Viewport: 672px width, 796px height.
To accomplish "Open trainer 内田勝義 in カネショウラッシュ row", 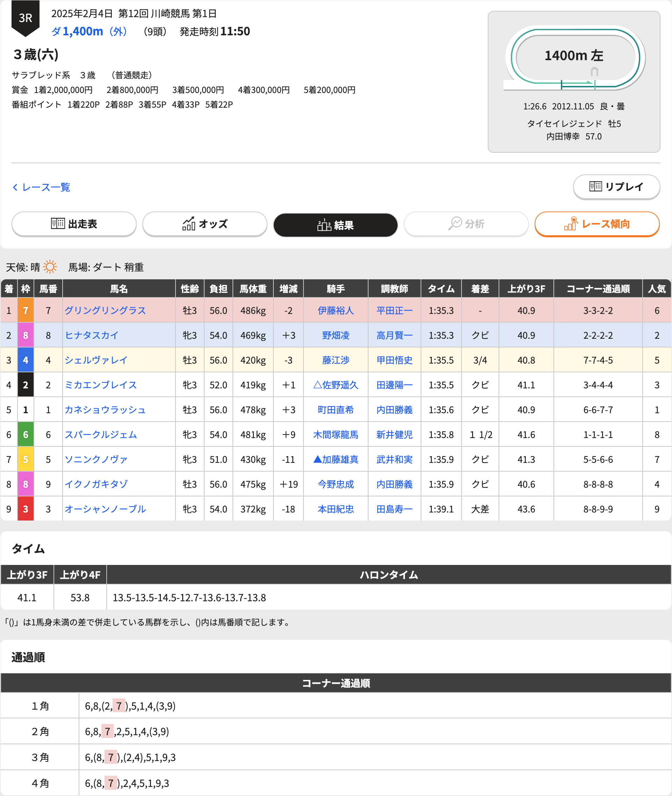I will click(x=394, y=409).
